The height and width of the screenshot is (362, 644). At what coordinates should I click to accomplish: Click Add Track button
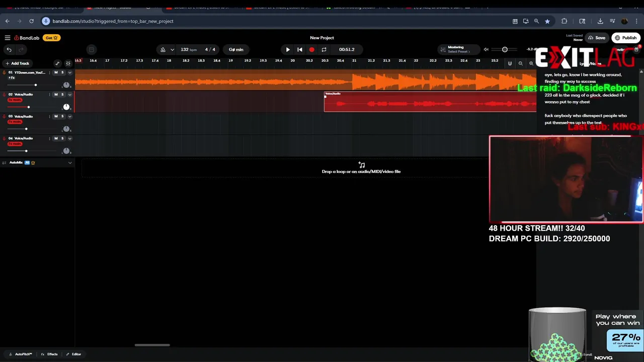(18, 63)
